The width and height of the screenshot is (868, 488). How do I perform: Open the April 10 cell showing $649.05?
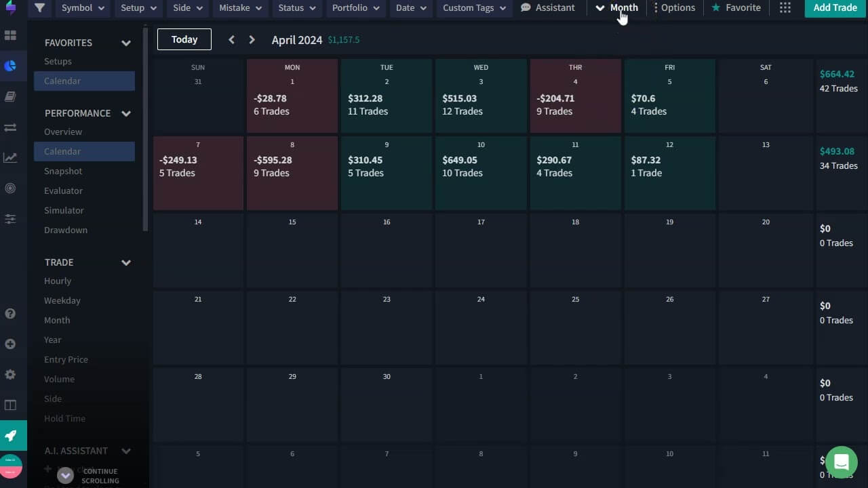[x=481, y=173]
